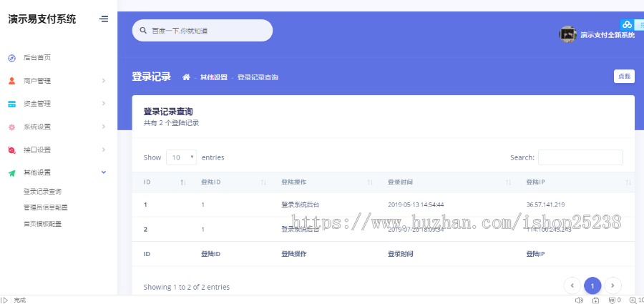Click the zoom magnifier in status bar
This screenshot has height=304, width=644.
coord(633,300)
